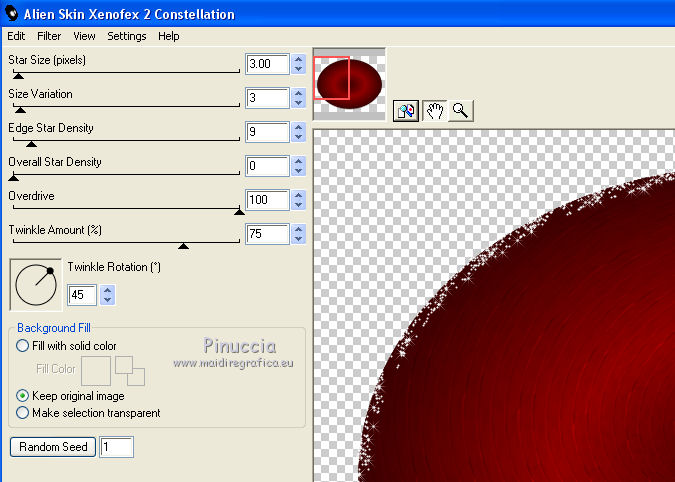Image resolution: width=675 pixels, height=482 pixels.
Task: Click the Alien Skin title bar icon
Action: [x=12, y=13]
